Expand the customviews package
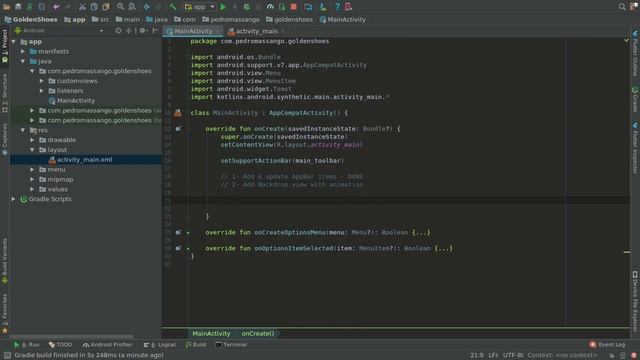This screenshot has width=640, height=360. pyautogui.click(x=42, y=81)
